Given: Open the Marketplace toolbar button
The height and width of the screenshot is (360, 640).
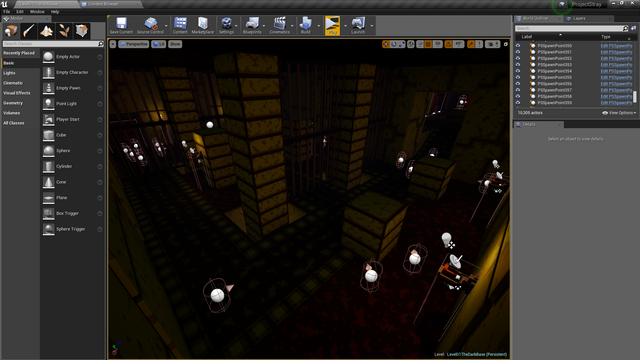Looking at the screenshot, I should (203, 25).
